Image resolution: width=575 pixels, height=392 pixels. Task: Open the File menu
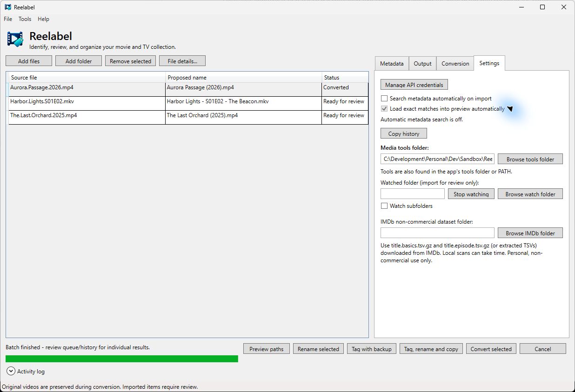tap(8, 19)
